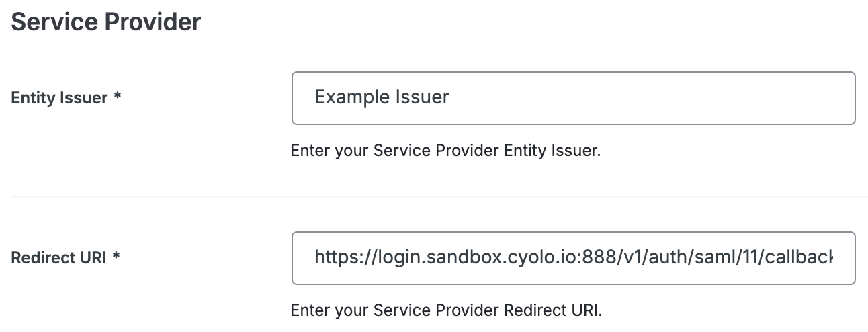
Task: Focus the Redirect URI text box
Action: [573, 258]
